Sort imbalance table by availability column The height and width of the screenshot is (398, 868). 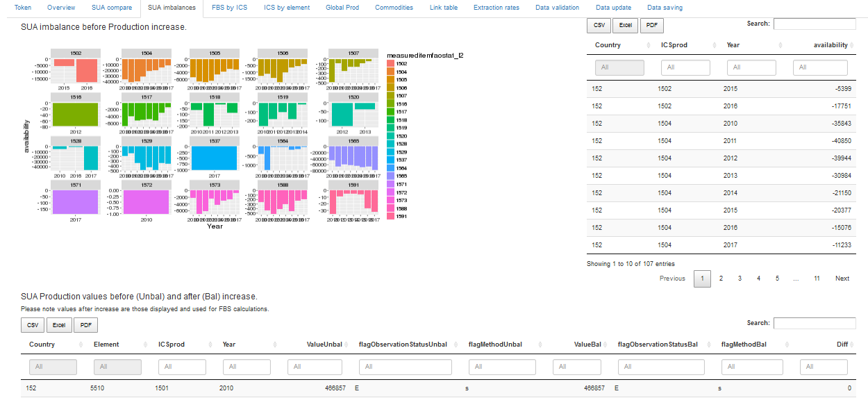[830, 45]
